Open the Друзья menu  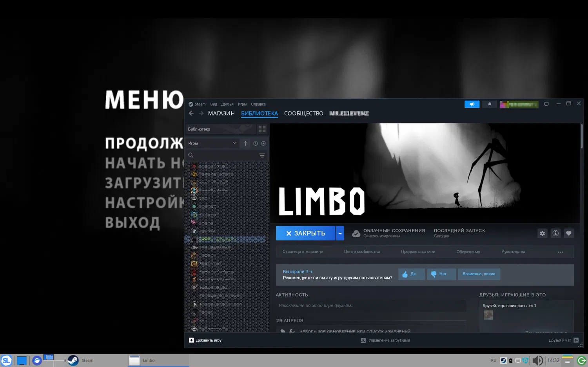227,104
